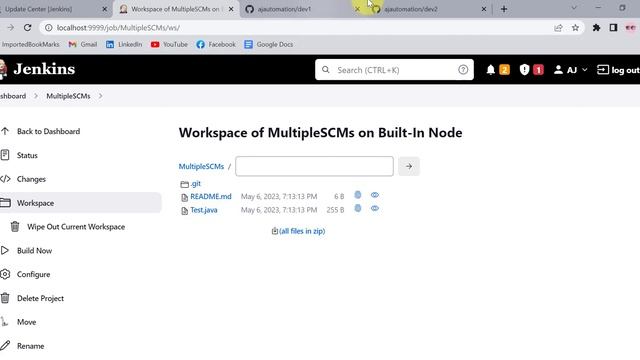This screenshot has height=360, width=640.
Task: Expand the MultipleSCMs breadcrumb chevron
Action: (x=100, y=96)
